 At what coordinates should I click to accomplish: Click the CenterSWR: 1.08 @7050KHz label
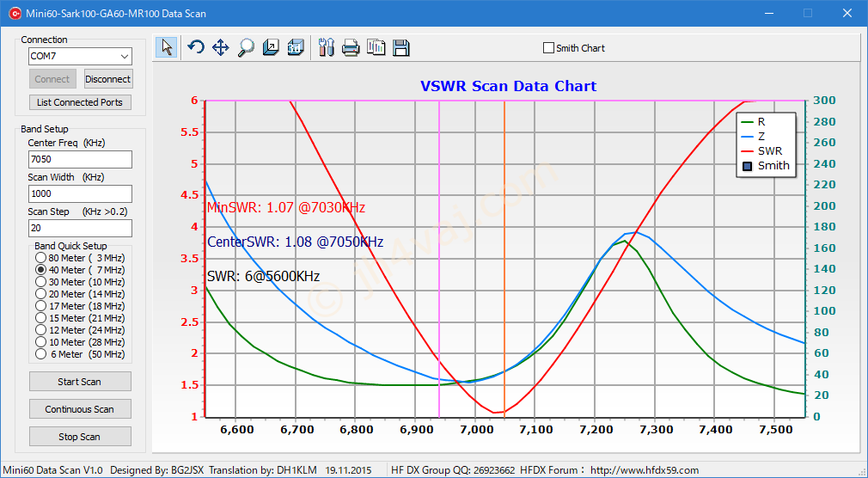295,242
